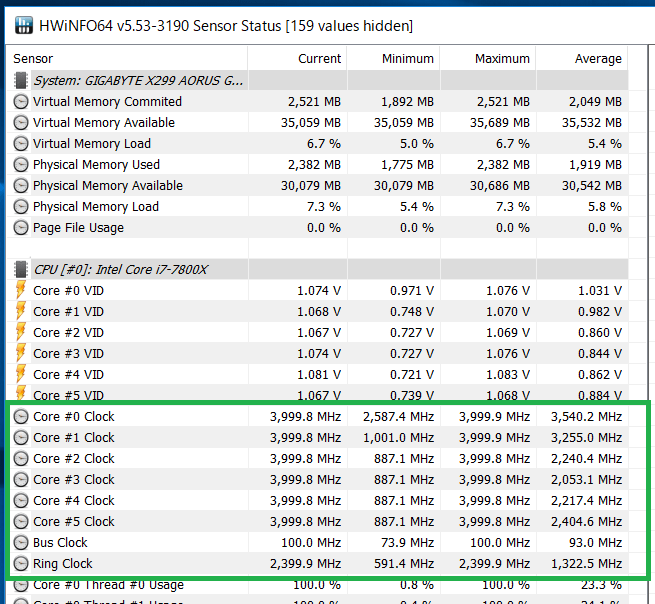Select the Core #5 Clock row label
The height and width of the screenshot is (604, 655).
point(74,521)
